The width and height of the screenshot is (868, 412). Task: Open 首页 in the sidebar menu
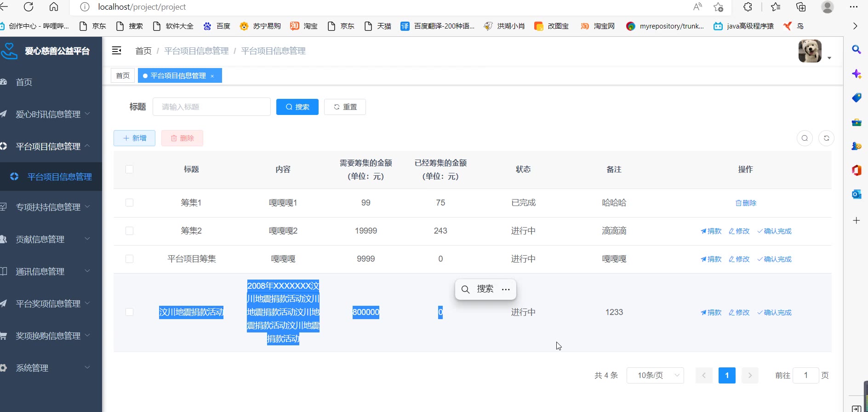[24, 82]
